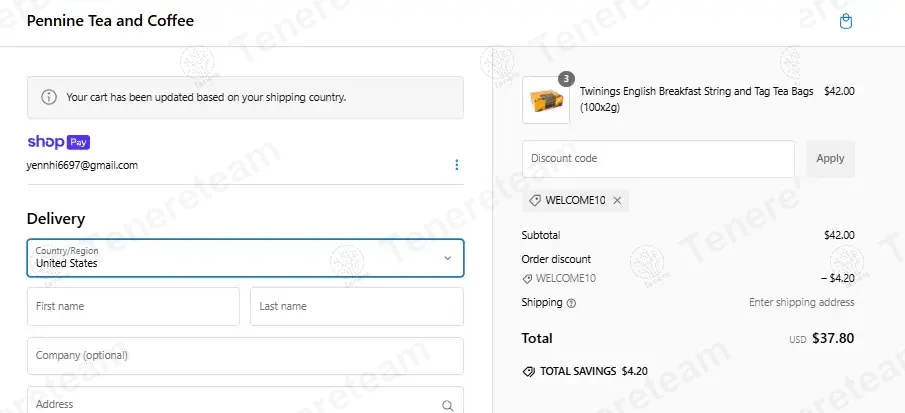Click the Country/Region chevron arrow
The width and height of the screenshot is (905, 413).
tap(447, 258)
